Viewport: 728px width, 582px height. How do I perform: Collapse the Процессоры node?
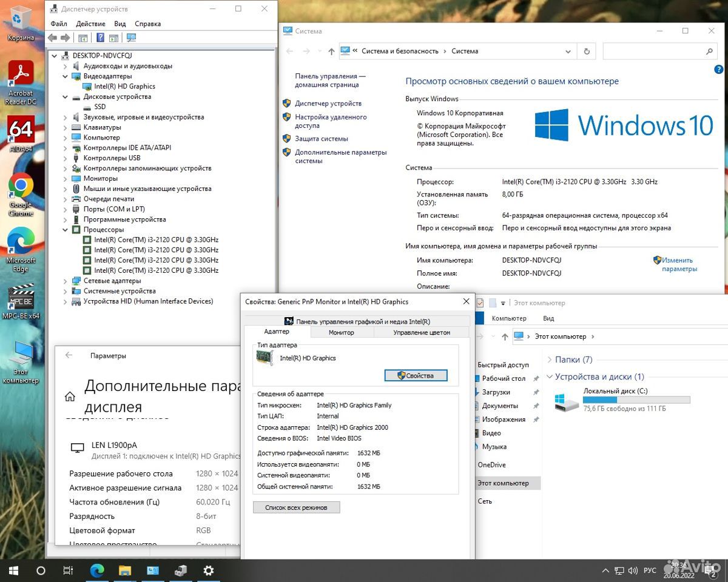[x=66, y=230]
